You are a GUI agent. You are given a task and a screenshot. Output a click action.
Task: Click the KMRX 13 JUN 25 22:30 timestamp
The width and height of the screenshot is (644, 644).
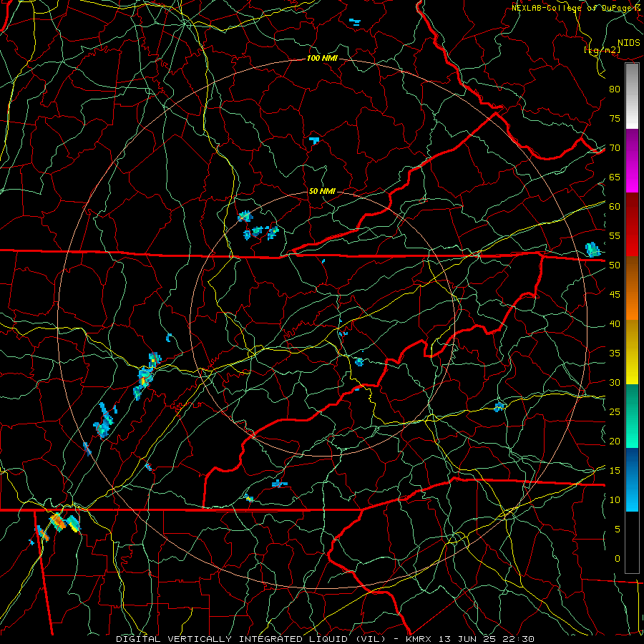point(470,639)
